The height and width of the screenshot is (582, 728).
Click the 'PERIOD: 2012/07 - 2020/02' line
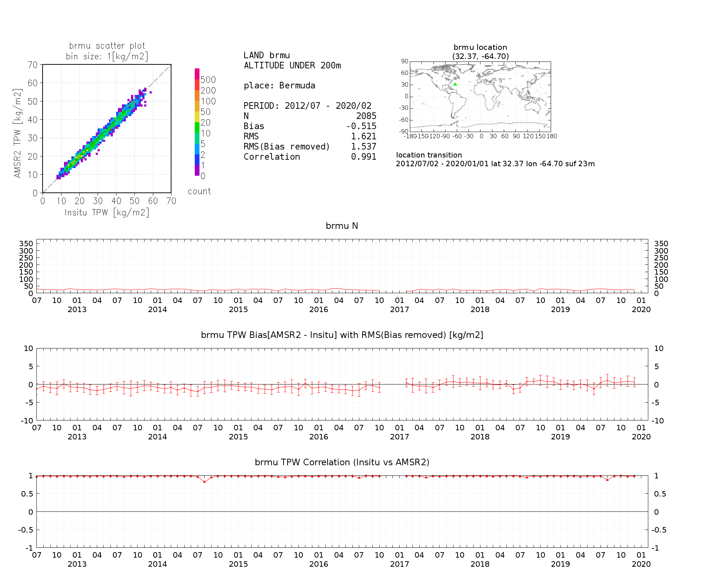point(308,106)
